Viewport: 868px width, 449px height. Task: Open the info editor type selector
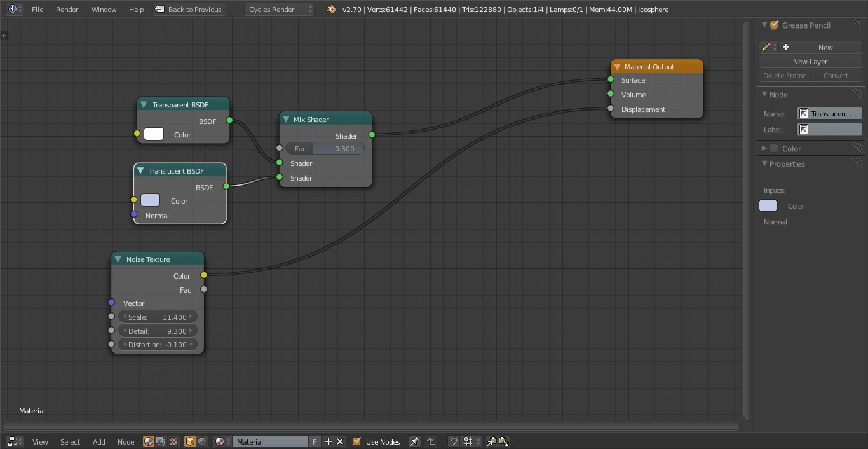[15, 10]
